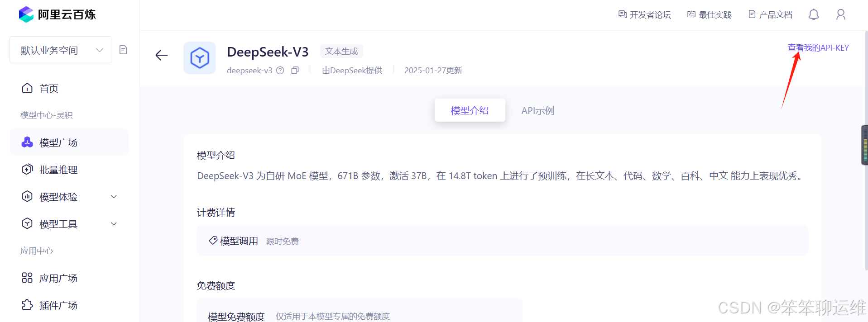868x322 pixels.
Task: Click the home icon in sidebar
Action: tap(27, 88)
